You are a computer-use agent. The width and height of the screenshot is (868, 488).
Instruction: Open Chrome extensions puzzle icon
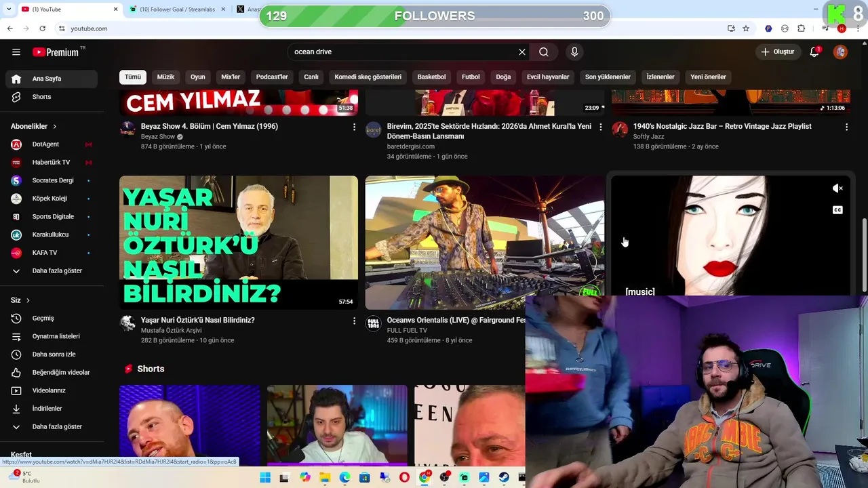(802, 28)
